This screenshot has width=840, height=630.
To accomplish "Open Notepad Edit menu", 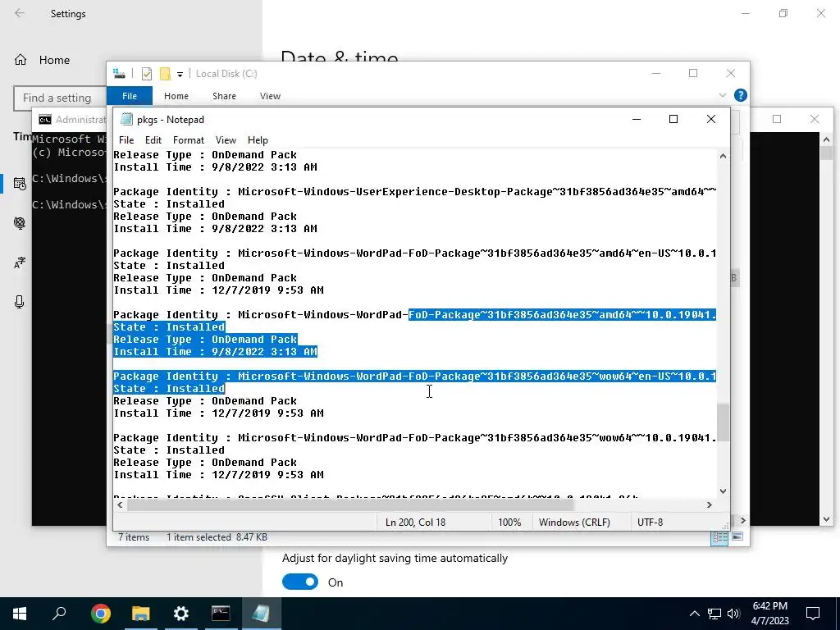I will coord(153,139).
